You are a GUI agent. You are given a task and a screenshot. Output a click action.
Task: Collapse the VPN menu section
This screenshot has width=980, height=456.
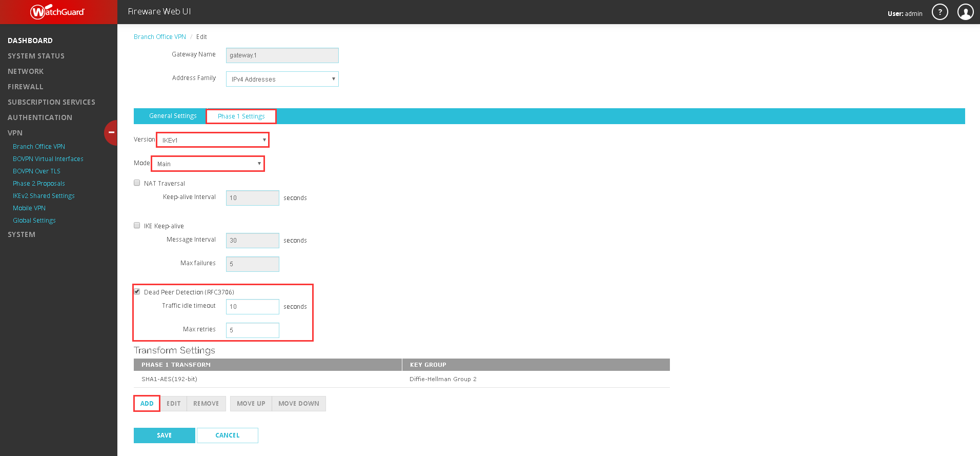pyautogui.click(x=15, y=133)
